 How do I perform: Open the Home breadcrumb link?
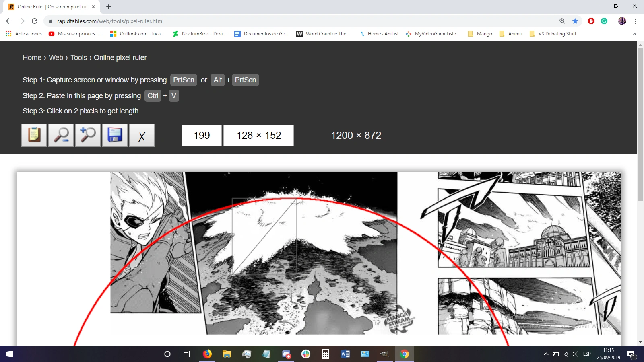pyautogui.click(x=32, y=58)
